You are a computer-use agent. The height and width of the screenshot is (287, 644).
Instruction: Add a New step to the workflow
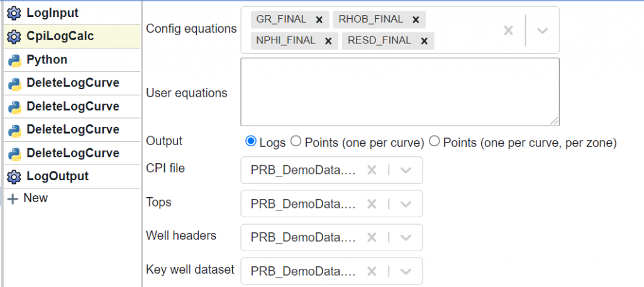[x=28, y=198]
